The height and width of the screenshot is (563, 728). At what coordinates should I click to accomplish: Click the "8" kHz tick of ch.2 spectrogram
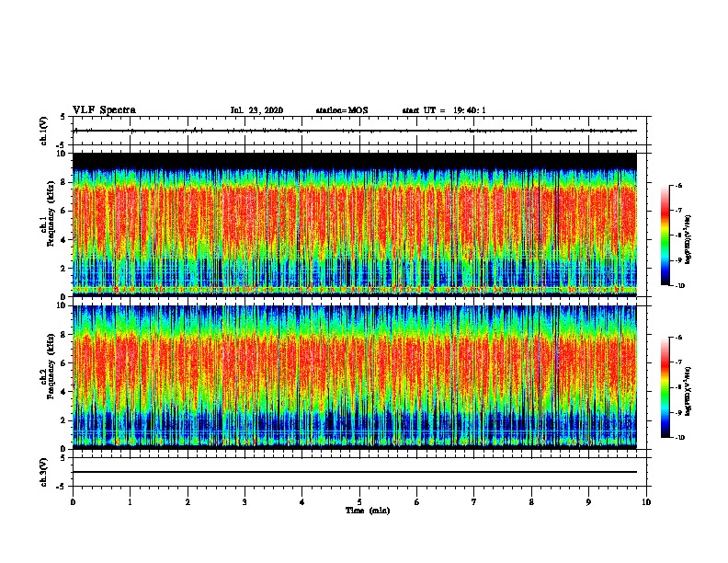coord(63,335)
